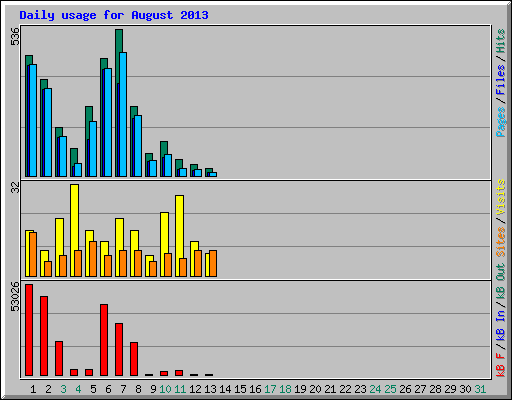Image resolution: width=512 pixels, height=400 pixels.
Task: Click the 32 visits axis value
Action: (x=15, y=188)
